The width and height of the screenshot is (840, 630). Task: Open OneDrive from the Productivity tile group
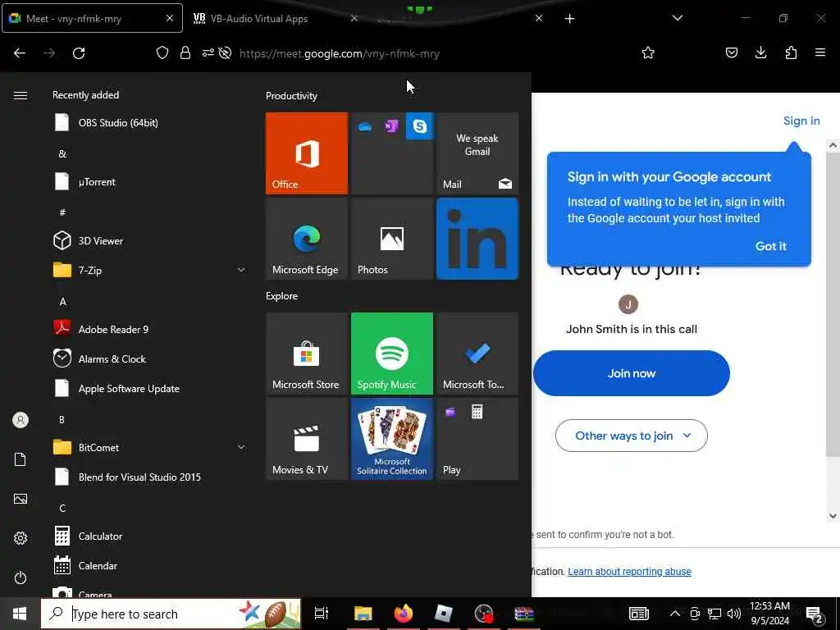click(365, 127)
